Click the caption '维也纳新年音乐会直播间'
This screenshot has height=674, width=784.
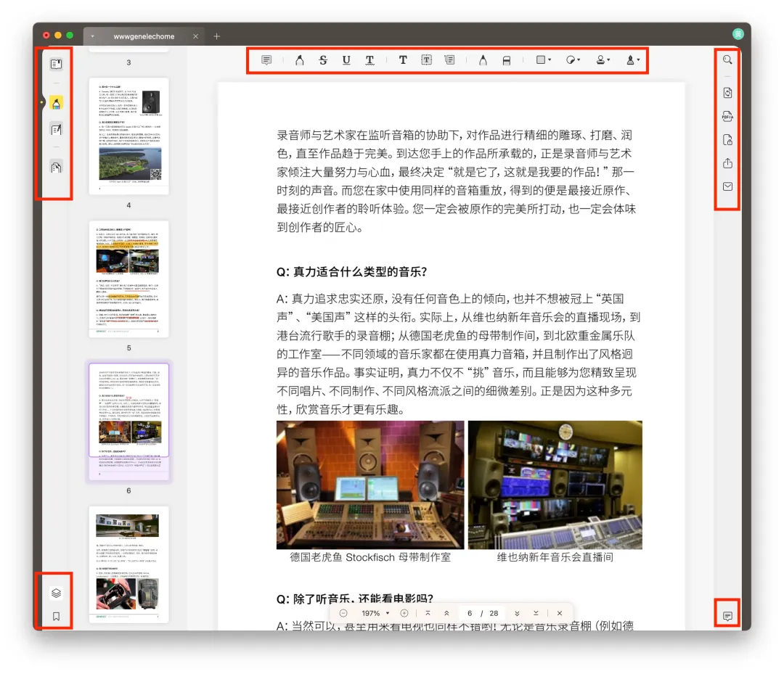tap(555, 557)
